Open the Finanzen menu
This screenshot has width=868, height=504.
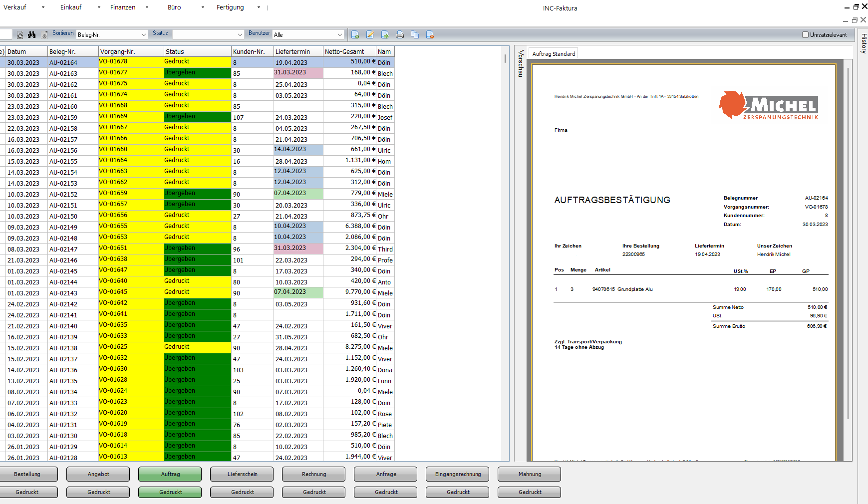coord(123,7)
